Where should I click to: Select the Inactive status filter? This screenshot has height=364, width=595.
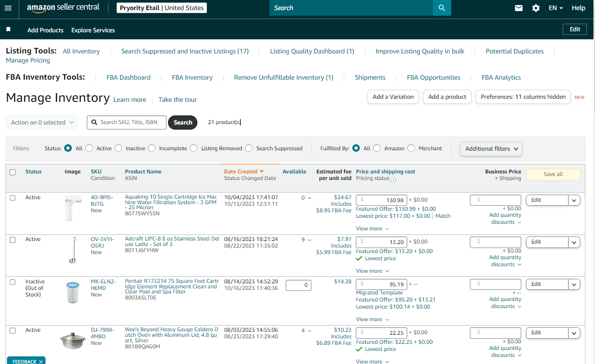(119, 148)
